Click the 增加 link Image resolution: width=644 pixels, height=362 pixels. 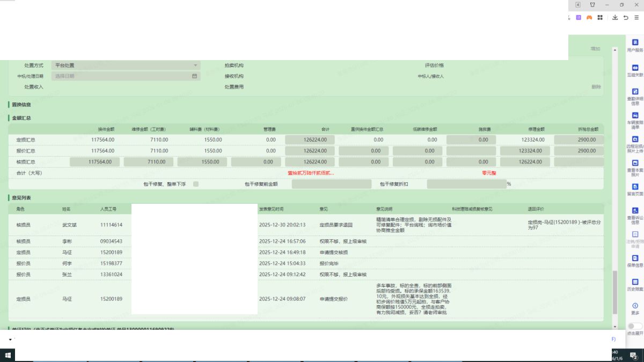pyautogui.click(x=595, y=49)
